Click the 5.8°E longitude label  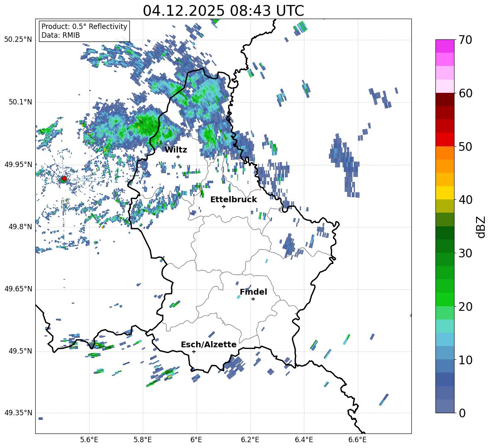(143, 440)
